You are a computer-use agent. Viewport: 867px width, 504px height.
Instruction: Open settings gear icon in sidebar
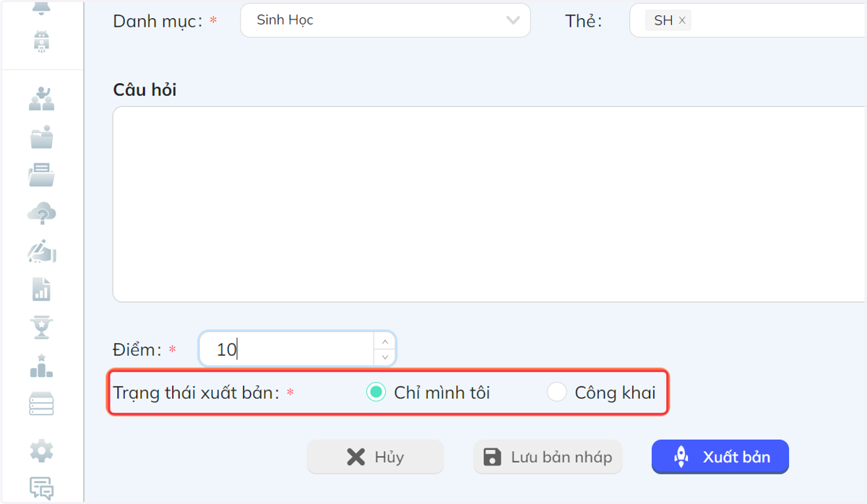pyautogui.click(x=41, y=451)
